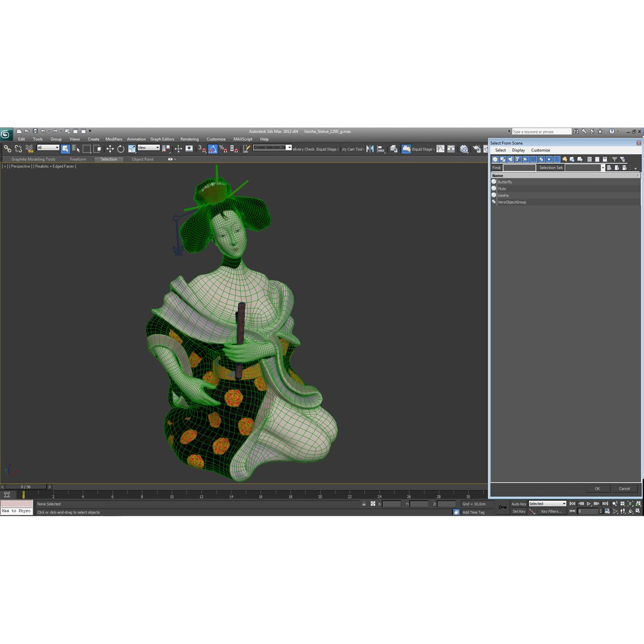Click the Help question mark icon

click(612, 131)
